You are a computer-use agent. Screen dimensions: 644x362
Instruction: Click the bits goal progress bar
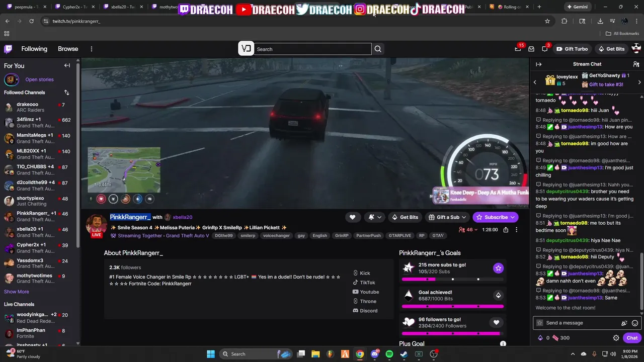453,306
